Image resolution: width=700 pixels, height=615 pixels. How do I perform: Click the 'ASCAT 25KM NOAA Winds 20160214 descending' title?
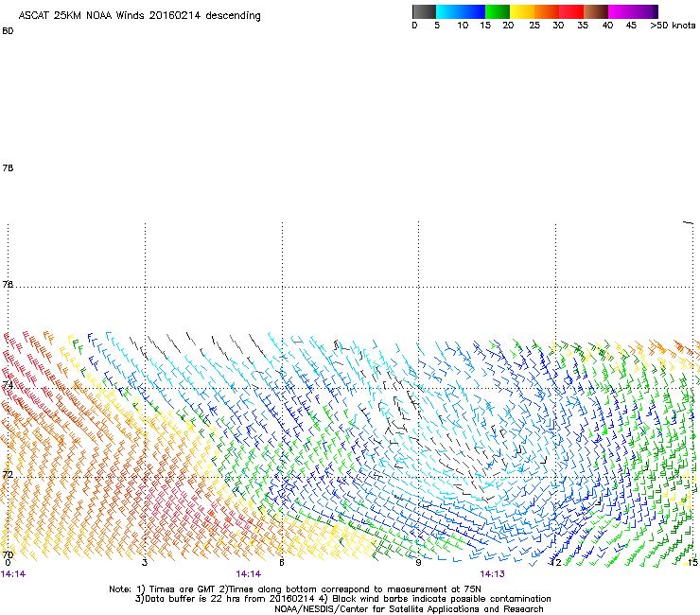click(x=139, y=15)
